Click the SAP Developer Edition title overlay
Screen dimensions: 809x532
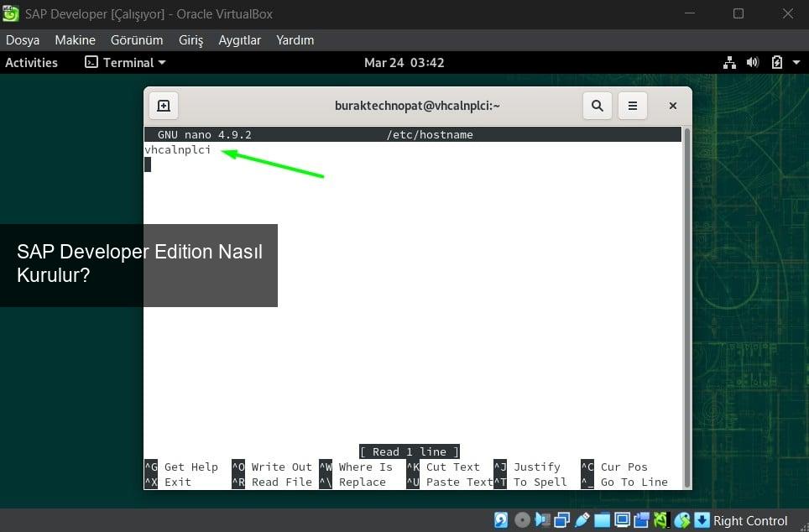(138, 263)
